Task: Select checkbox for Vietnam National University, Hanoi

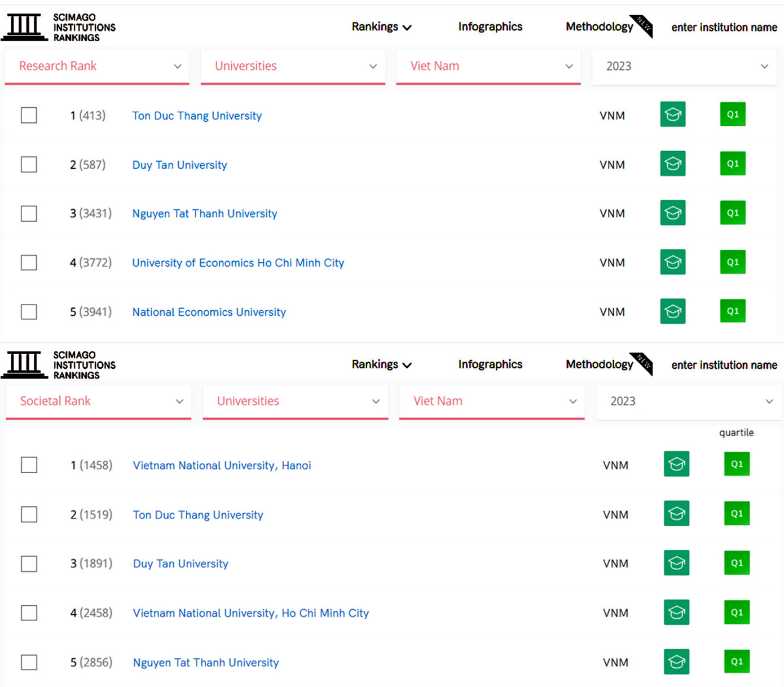Action: [x=29, y=465]
